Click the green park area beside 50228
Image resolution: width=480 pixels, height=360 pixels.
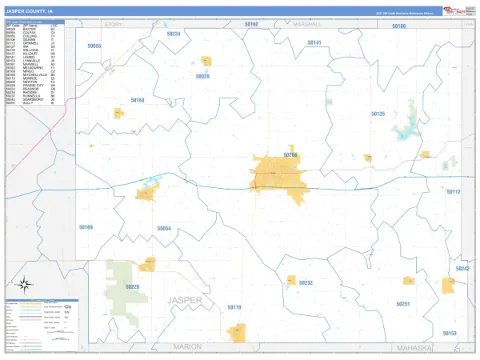tap(125, 293)
